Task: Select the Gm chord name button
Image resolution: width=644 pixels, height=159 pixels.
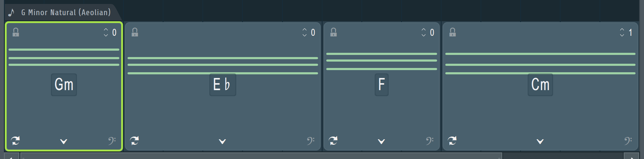Action: (64, 85)
